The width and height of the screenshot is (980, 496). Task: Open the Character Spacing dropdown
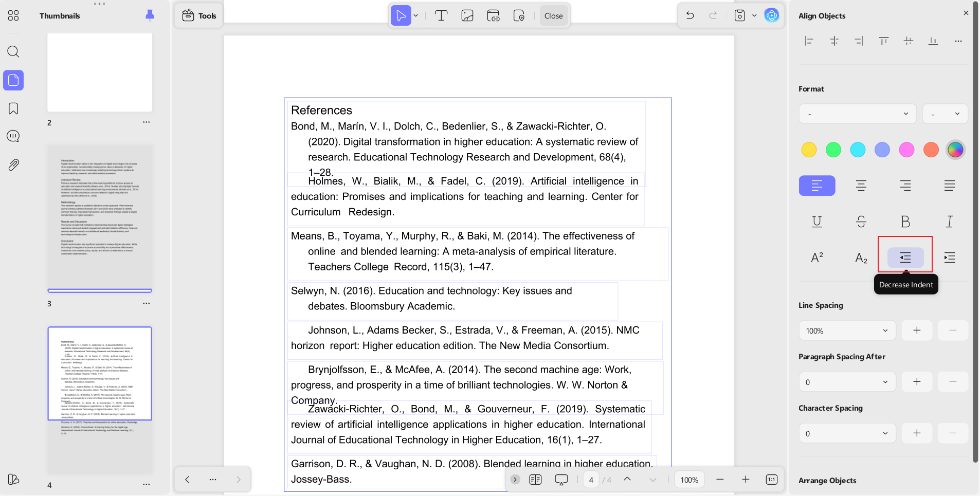click(847, 433)
